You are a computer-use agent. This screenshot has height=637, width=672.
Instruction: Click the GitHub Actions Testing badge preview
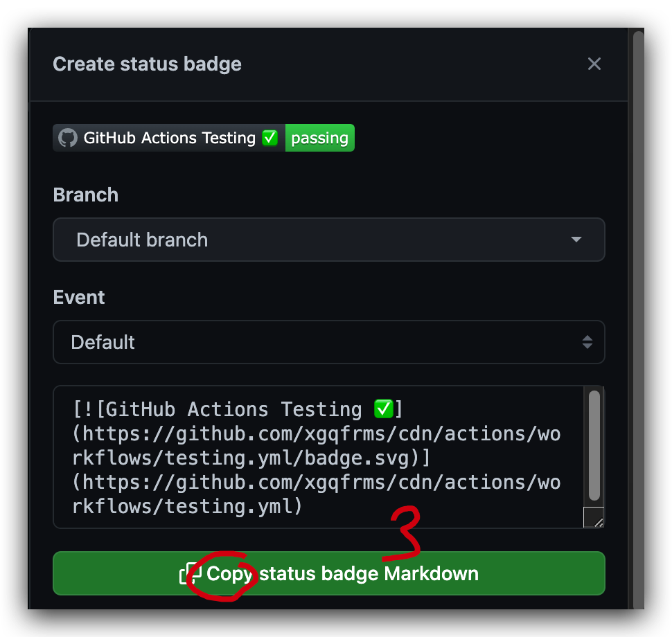204,138
